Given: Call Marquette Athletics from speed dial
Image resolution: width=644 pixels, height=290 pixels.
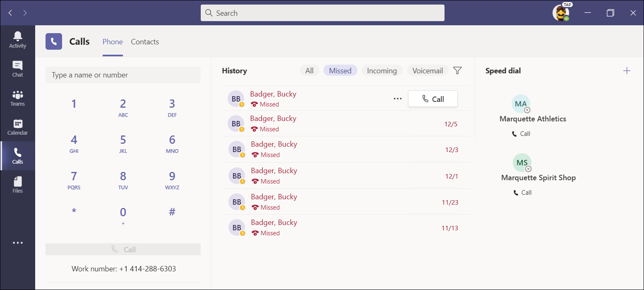Looking at the screenshot, I should pos(521,134).
